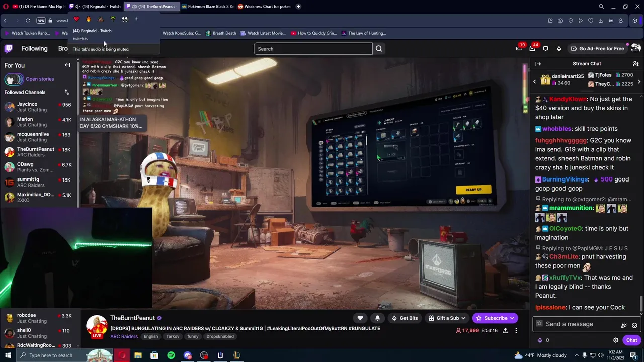
Task: Toggle the Opera VPN badge
Action: pyautogui.click(x=41, y=21)
